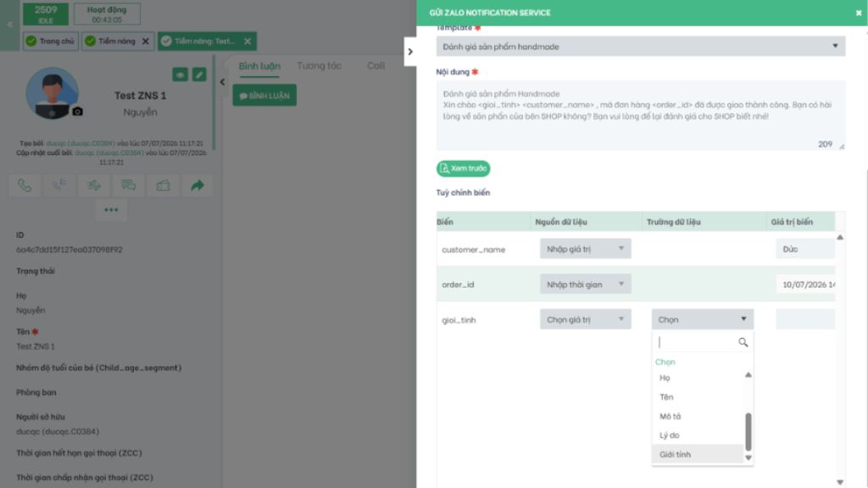Click the transfer icon with crossed arrows
Screen dimensions: 868x488
pyautogui.click(x=93, y=186)
